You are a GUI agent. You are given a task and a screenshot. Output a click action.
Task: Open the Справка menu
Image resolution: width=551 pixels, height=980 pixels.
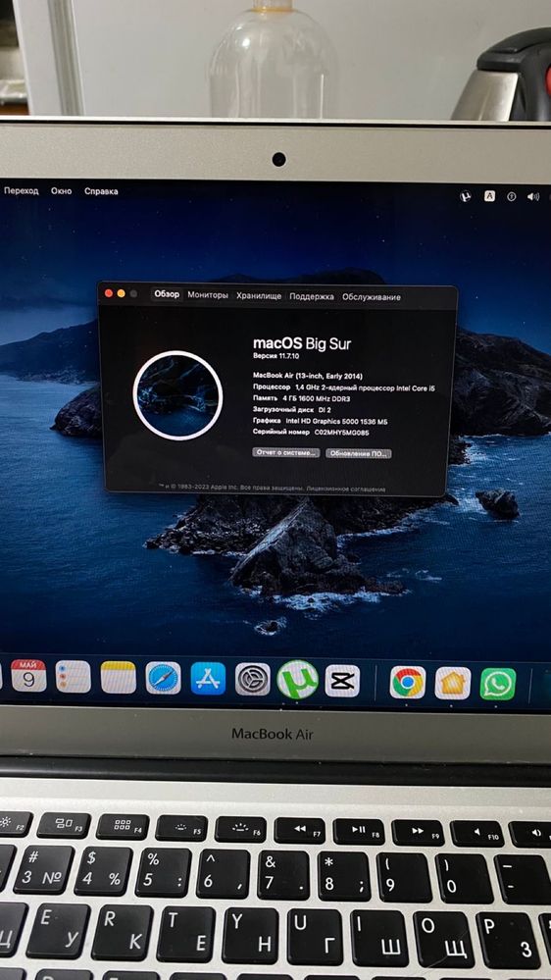[101, 191]
